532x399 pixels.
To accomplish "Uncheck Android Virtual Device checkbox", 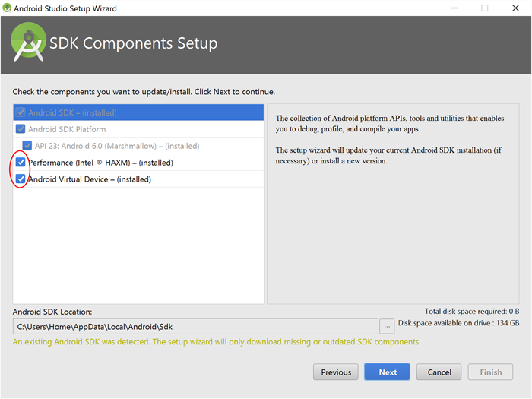I will pos(21,179).
